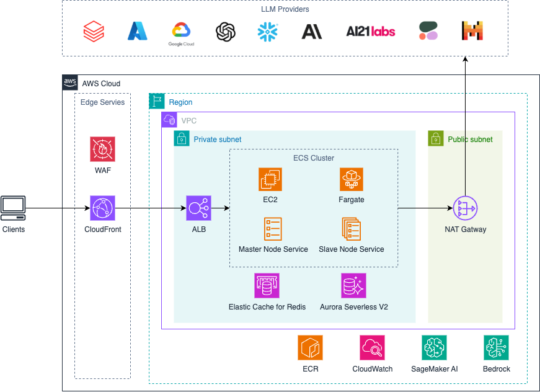Click the WAF firewall icon
The width and height of the screenshot is (540, 392).
click(x=102, y=149)
